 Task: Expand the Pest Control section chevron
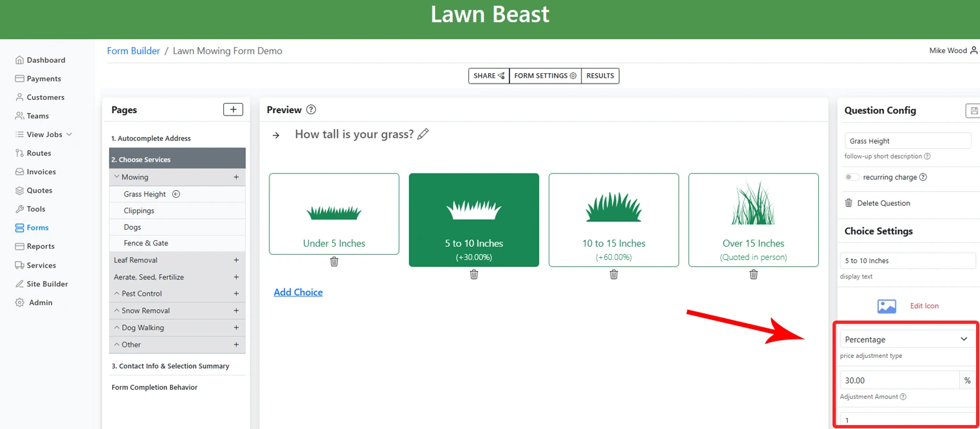pyautogui.click(x=117, y=294)
